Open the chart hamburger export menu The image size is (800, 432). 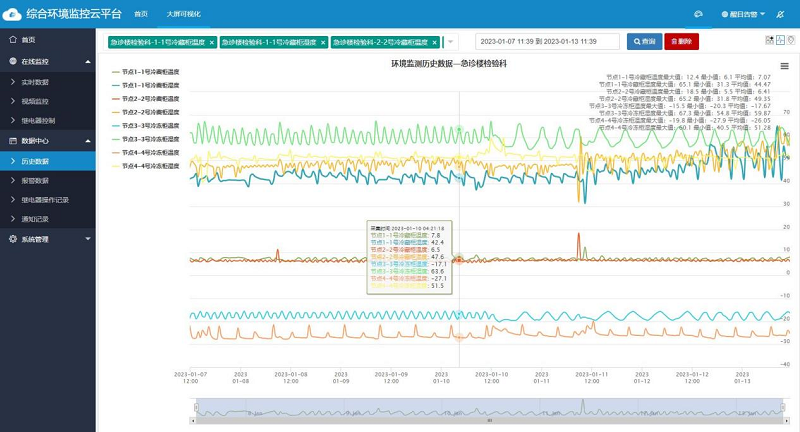click(x=784, y=66)
